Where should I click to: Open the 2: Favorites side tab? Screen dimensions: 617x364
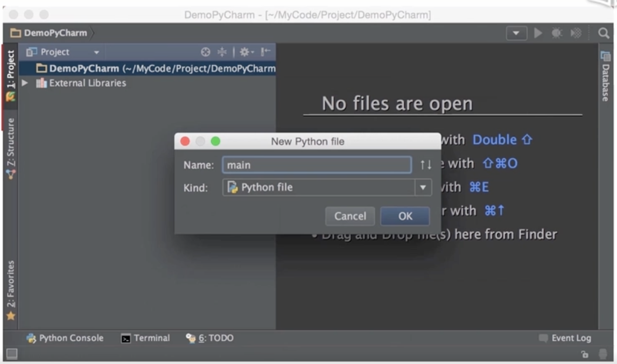[x=10, y=290]
